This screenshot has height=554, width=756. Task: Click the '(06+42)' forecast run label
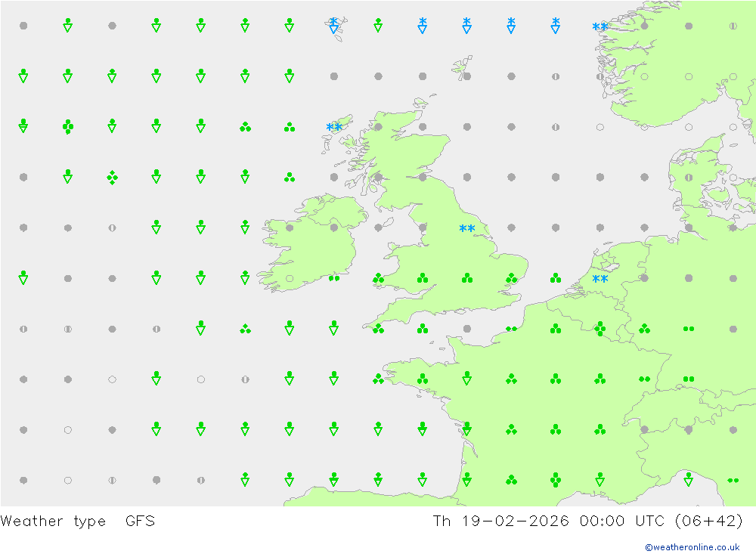coord(709,522)
